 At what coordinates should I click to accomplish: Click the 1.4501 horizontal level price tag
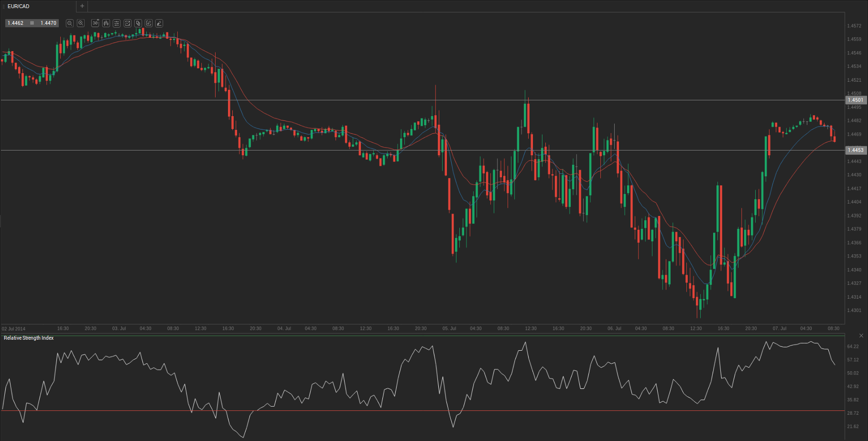pyautogui.click(x=856, y=100)
